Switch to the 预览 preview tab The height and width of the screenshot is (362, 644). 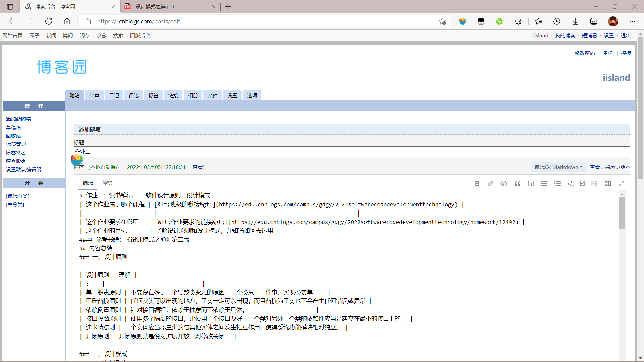(x=107, y=183)
